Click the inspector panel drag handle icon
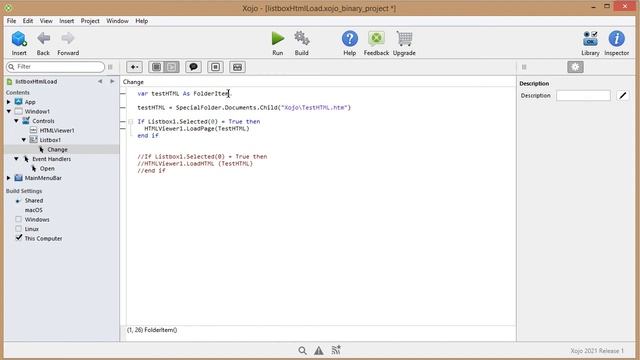The width and height of the screenshot is (640, 360). [524, 67]
